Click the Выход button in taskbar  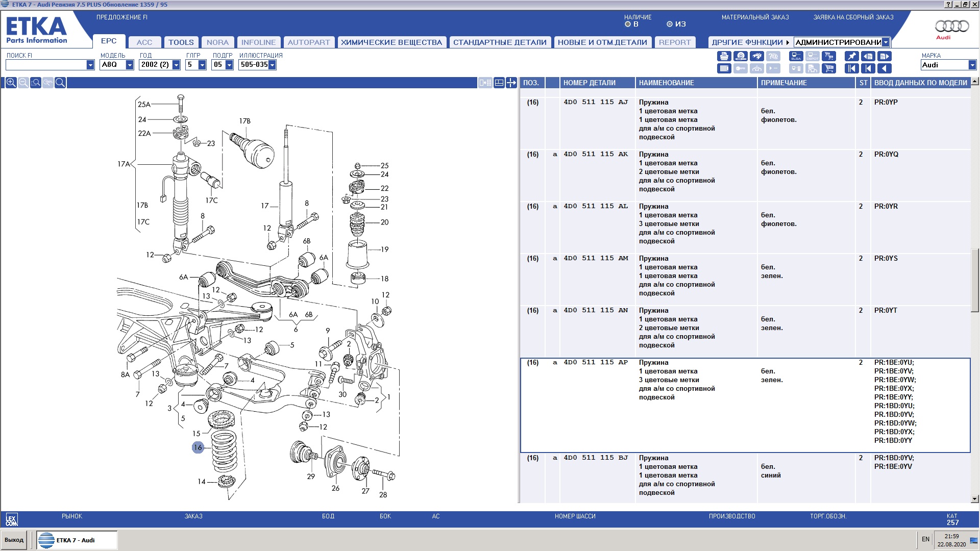pos(14,540)
